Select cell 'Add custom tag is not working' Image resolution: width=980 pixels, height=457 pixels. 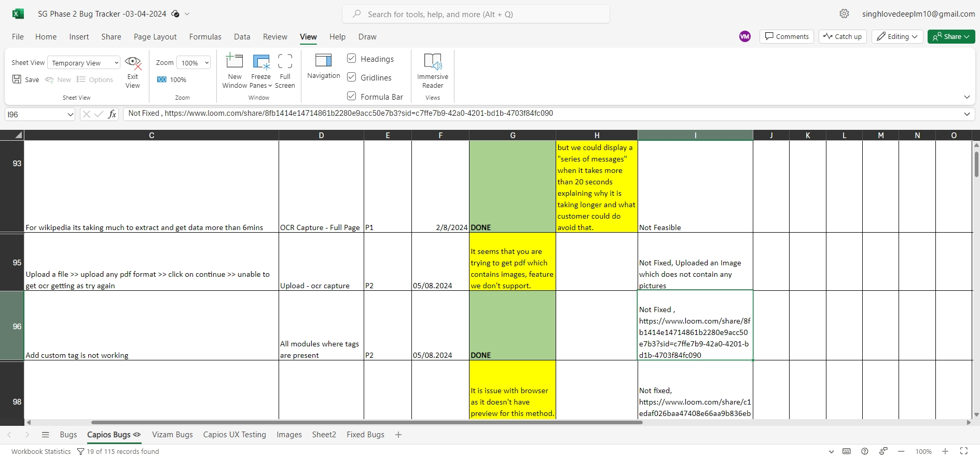coord(151,326)
